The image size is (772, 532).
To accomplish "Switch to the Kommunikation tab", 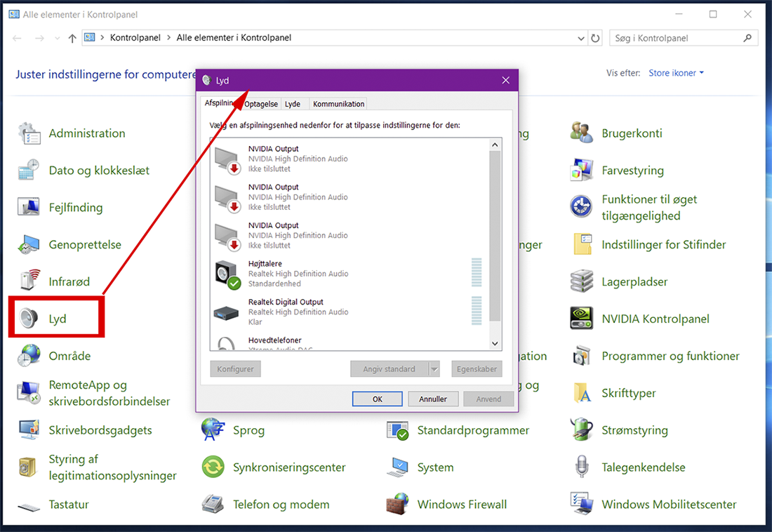I will [x=339, y=104].
